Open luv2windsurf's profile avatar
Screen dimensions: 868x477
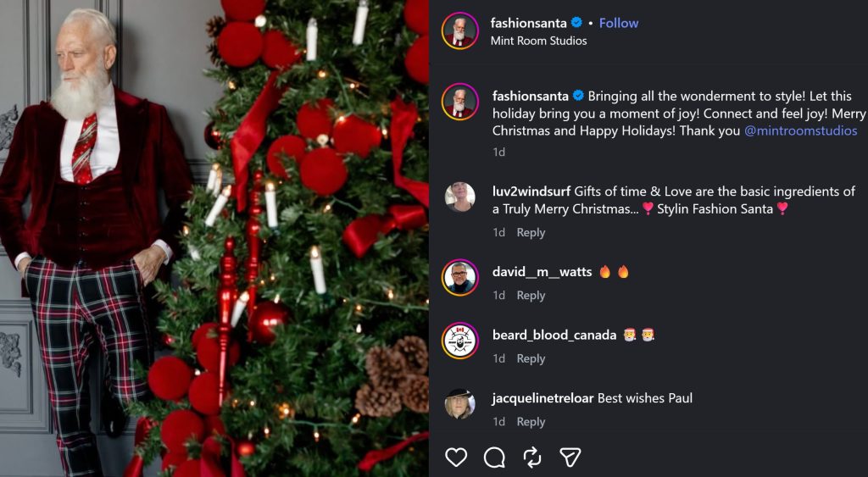pyautogui.click(x=460, y=197)
